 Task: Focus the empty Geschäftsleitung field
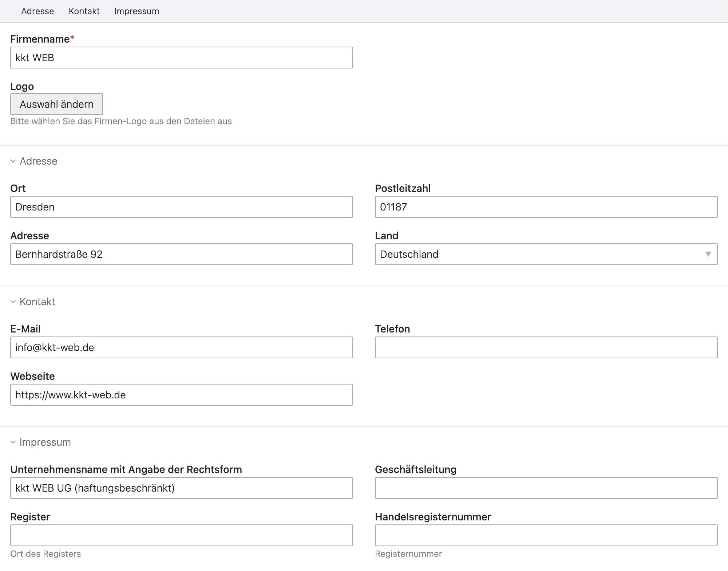pyautogui.click(x=546, y=488)
